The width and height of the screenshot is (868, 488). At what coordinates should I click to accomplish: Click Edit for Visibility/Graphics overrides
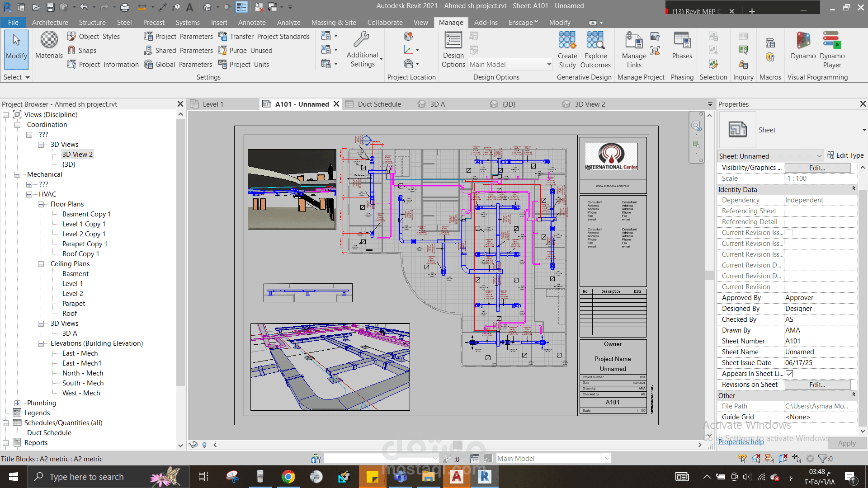817,168
